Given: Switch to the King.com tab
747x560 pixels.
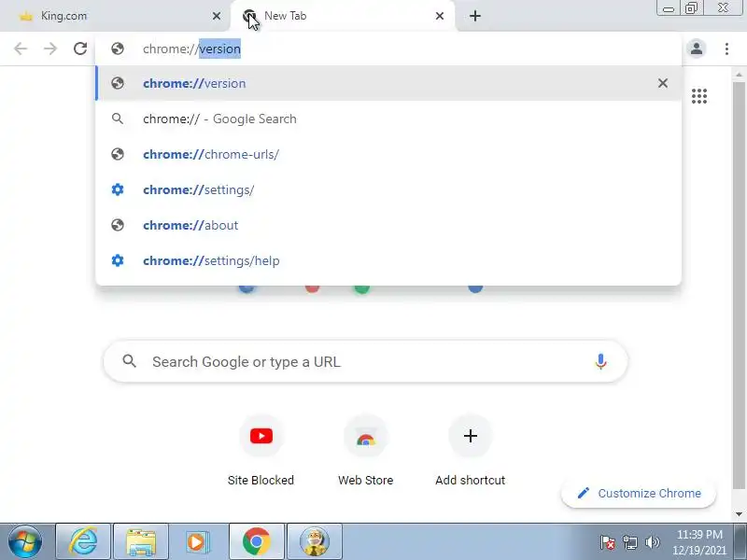Looking at the screenshot, I should coord(114,16).
